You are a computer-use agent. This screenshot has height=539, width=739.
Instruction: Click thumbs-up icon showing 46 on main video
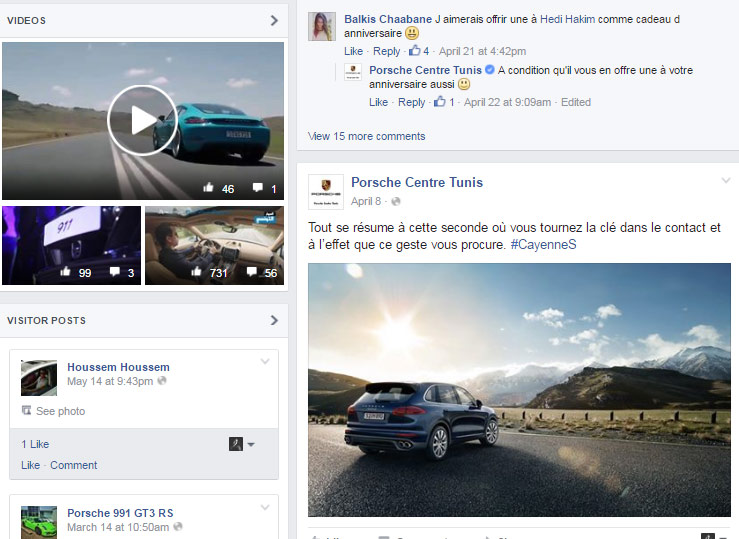(x=209, y=188)
